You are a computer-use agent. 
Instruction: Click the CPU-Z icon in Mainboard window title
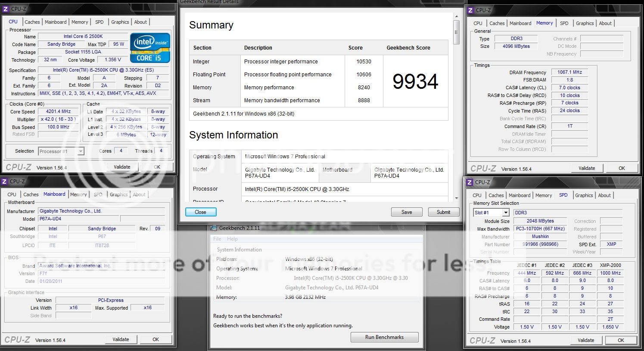tap(4, 182)
